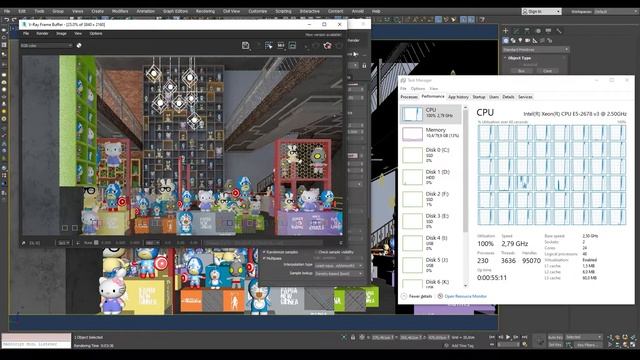
Task: Click the Open Resource Monitor link
Action: [x=465, y=296]
